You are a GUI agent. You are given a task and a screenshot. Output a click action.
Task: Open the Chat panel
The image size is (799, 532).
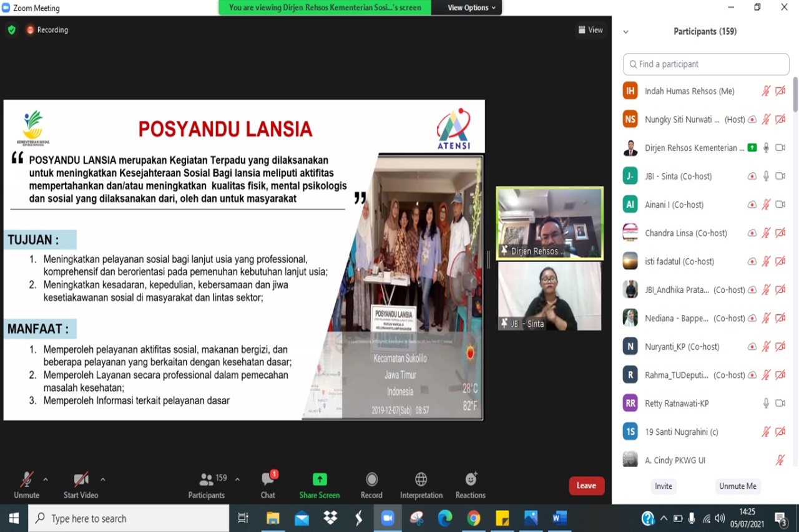pos(268,485)
